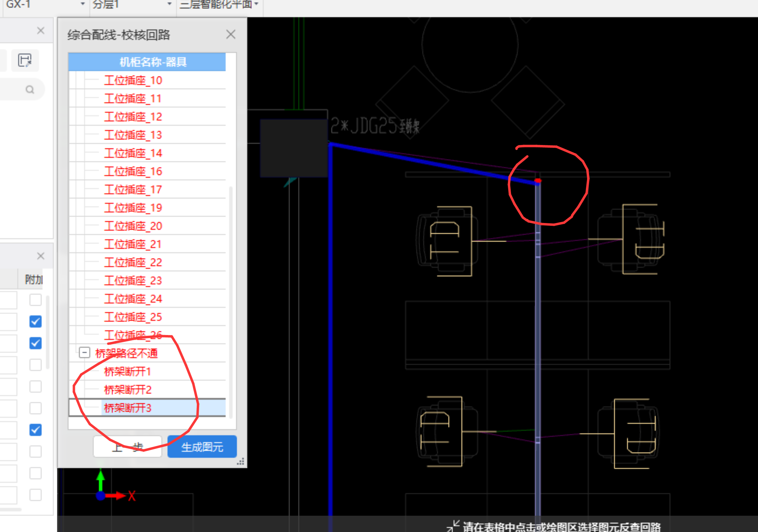The height and width of the screenshot is (532, 758).
Task: Select 桥架断开1 in the list
Action: (127, 371)
